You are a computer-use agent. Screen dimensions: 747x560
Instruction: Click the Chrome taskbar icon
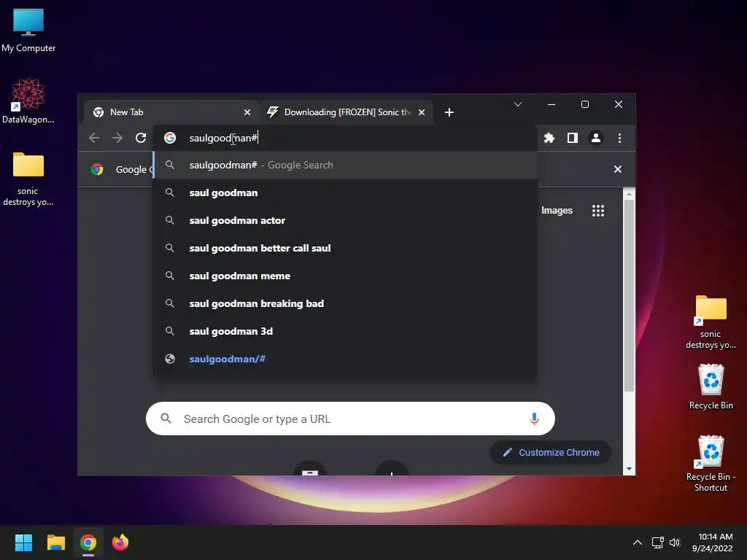[x=88, y=542]
